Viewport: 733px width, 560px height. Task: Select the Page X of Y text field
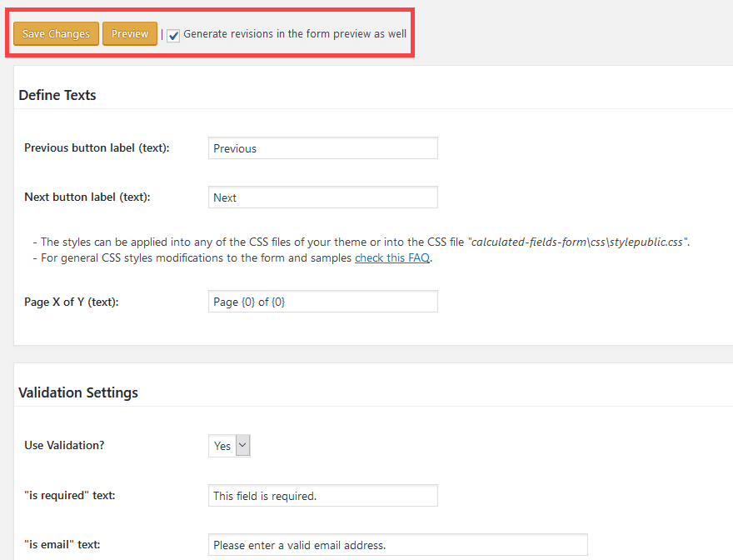tap(322, 301)
